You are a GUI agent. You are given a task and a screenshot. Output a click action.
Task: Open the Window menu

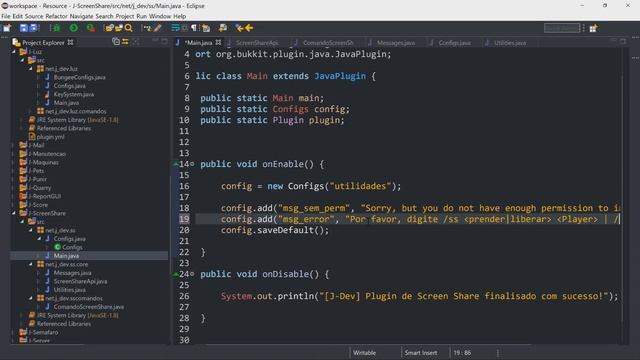point(160,16)
